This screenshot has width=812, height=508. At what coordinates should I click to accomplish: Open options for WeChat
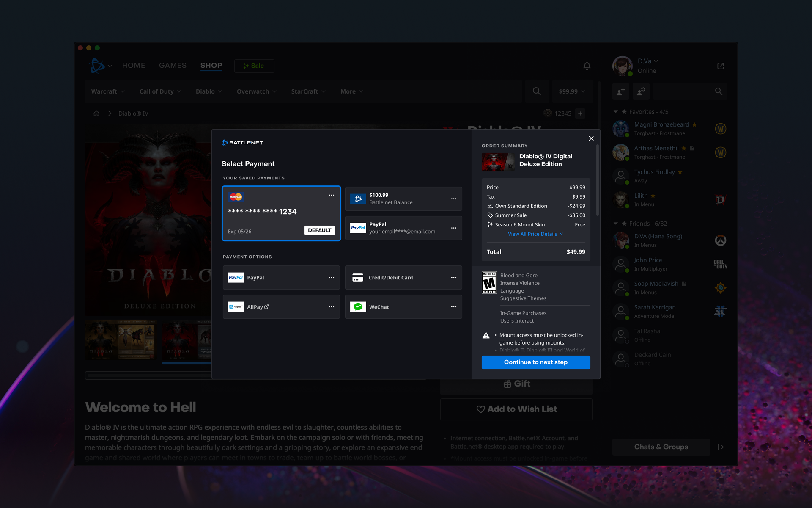[x=454, y=307]
